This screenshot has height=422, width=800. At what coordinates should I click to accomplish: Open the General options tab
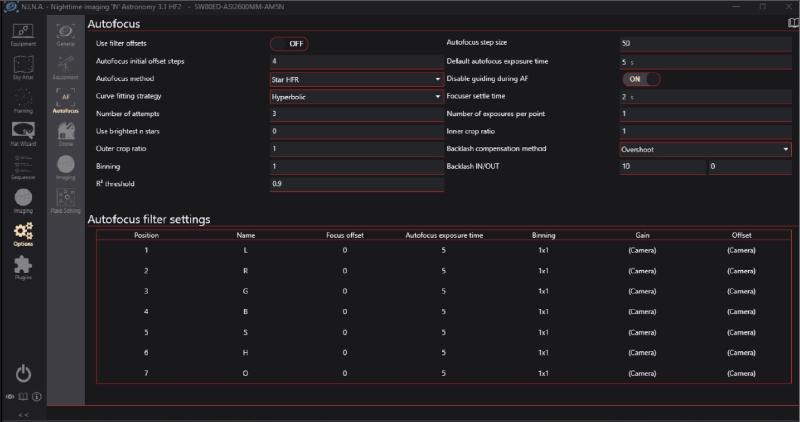pos(66,35)
